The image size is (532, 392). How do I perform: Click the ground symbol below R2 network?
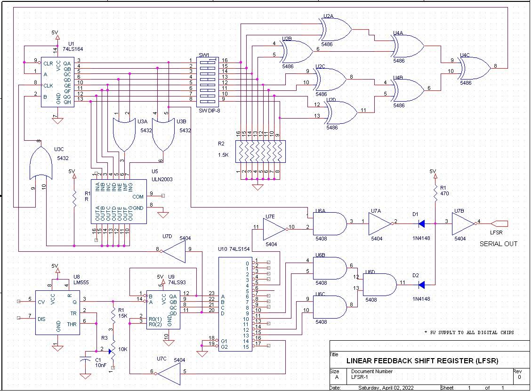coord(258,187)
